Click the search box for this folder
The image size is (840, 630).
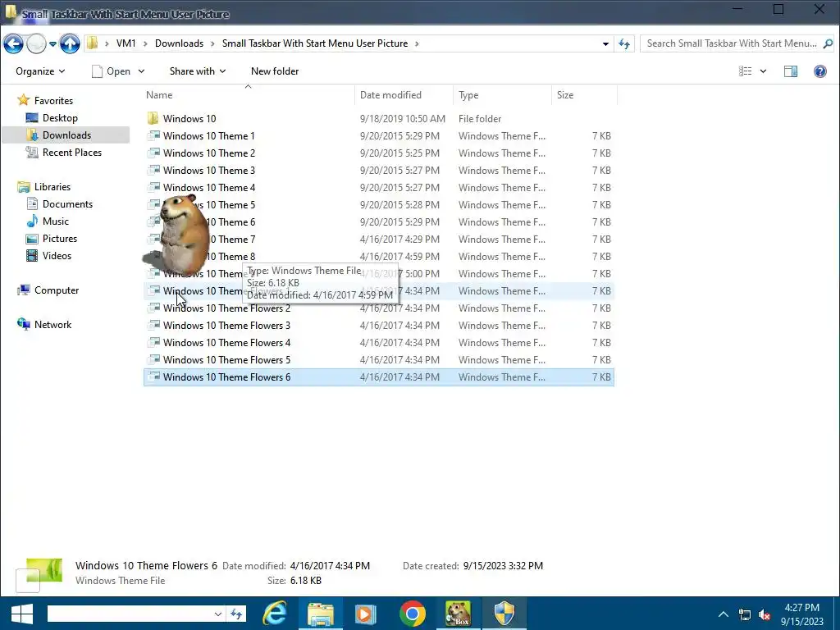[x=731, y=43]
